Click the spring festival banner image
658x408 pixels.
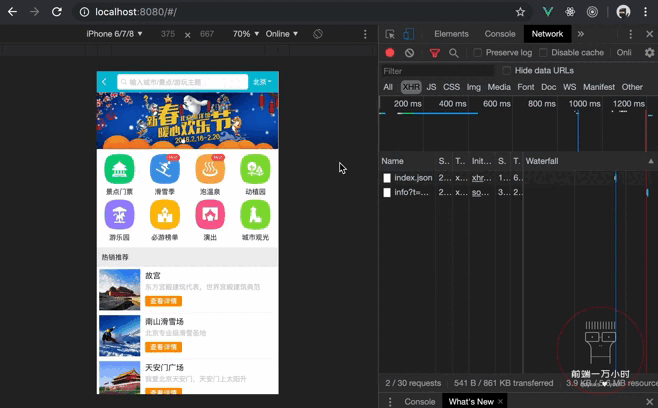(x=188, y=121)
